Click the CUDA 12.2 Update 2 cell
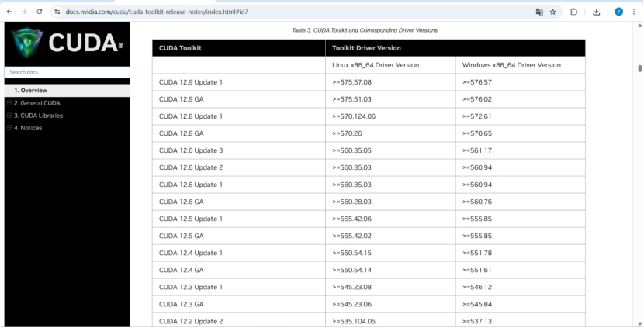The height and width of the screenshot is (328, 644). coord(239,320)
